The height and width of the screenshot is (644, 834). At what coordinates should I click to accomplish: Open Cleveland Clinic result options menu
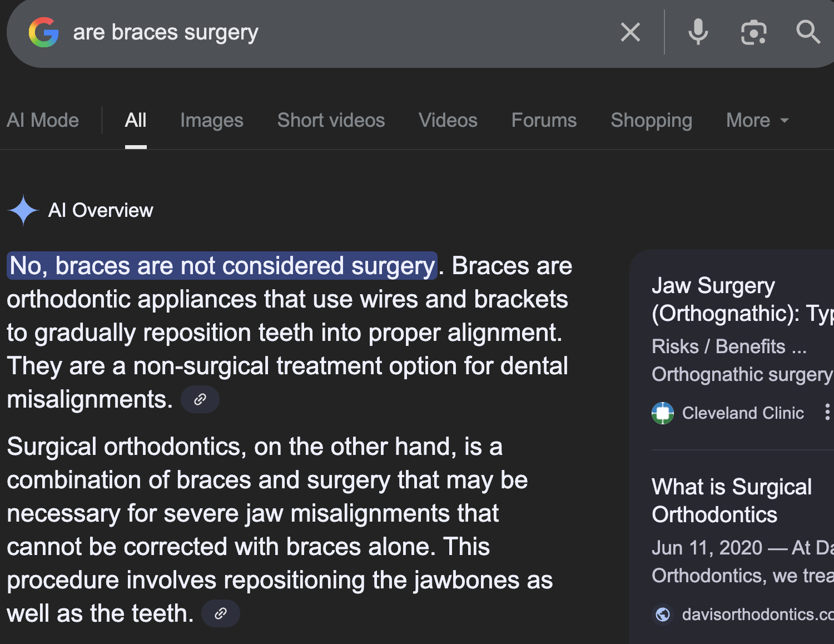tap(827, 412)
